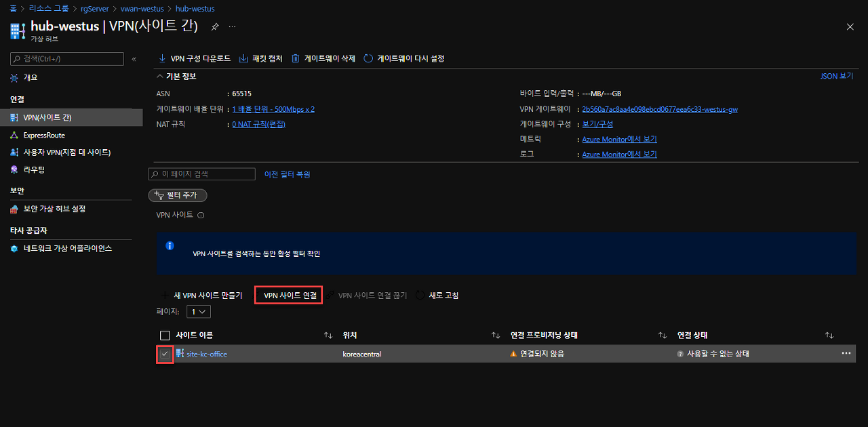
Task: Collapse the 기본 정보 section
Action: coord(160,77)
